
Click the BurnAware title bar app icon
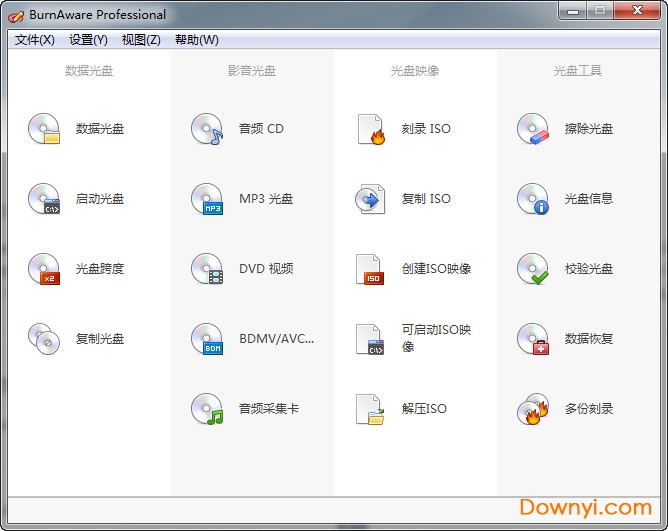click(x=16, y=16)
